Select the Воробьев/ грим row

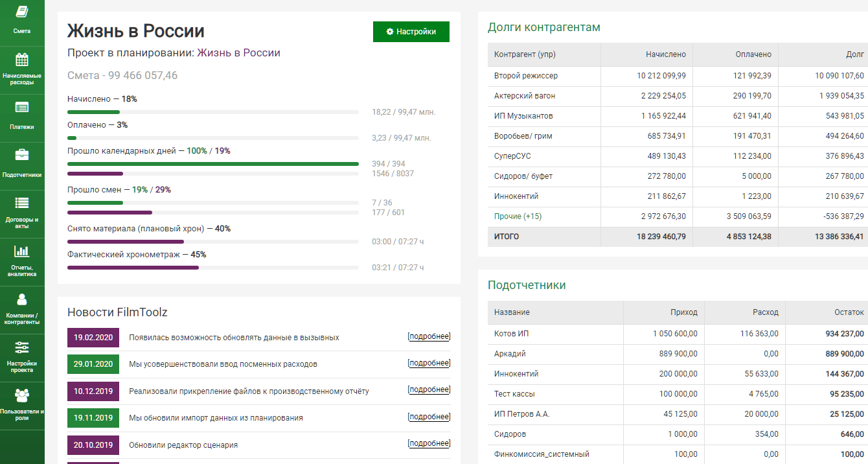pyautogui.click(x=678, y=136)
